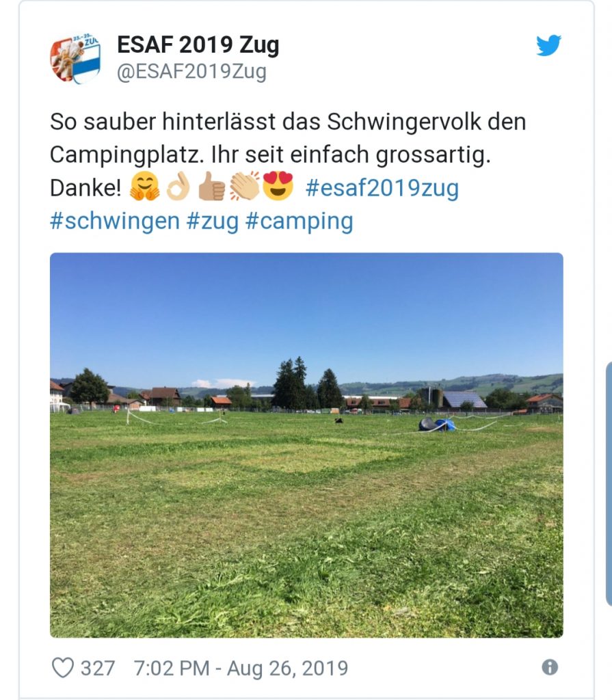Click the thumbs up emoji

(211, 186)
